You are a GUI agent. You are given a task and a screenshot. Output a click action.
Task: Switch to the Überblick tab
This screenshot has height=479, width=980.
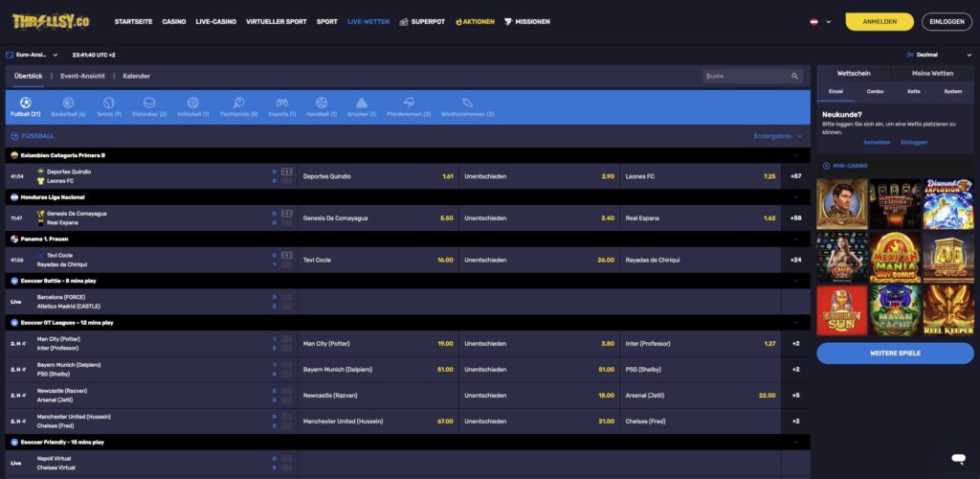coord(28,77)
